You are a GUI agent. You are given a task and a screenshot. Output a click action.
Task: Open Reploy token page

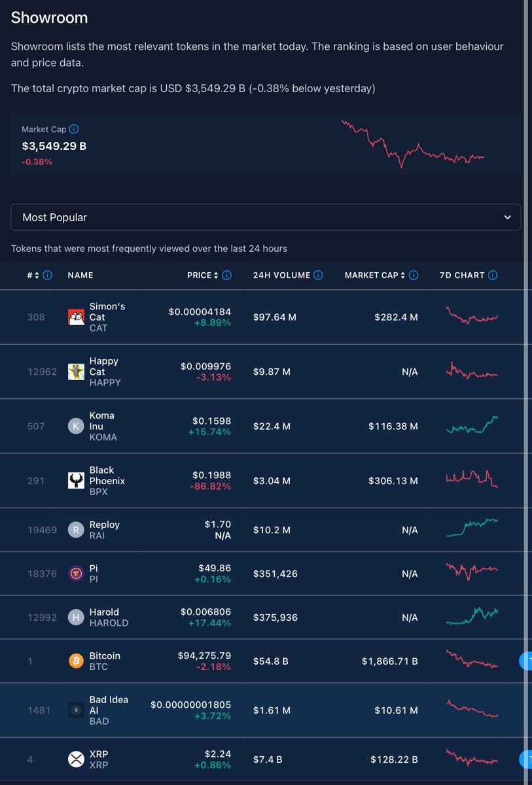(x=105, y=525)
